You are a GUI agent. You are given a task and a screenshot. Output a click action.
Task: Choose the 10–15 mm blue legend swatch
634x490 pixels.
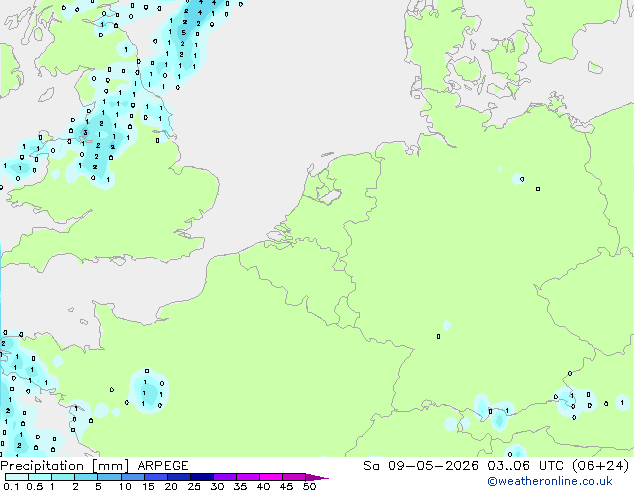click(133, 477)
